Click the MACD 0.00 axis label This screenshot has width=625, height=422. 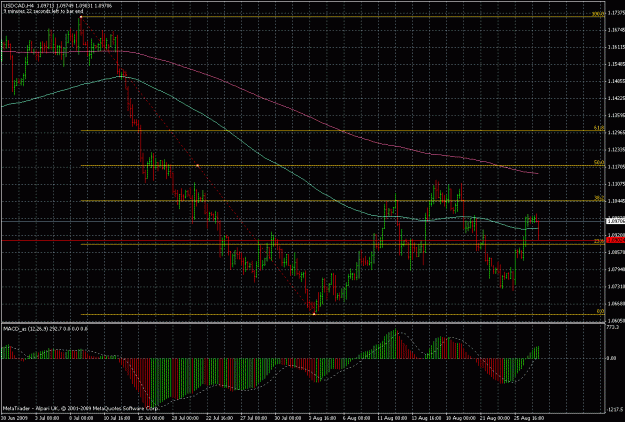click(x=611, y=358)
